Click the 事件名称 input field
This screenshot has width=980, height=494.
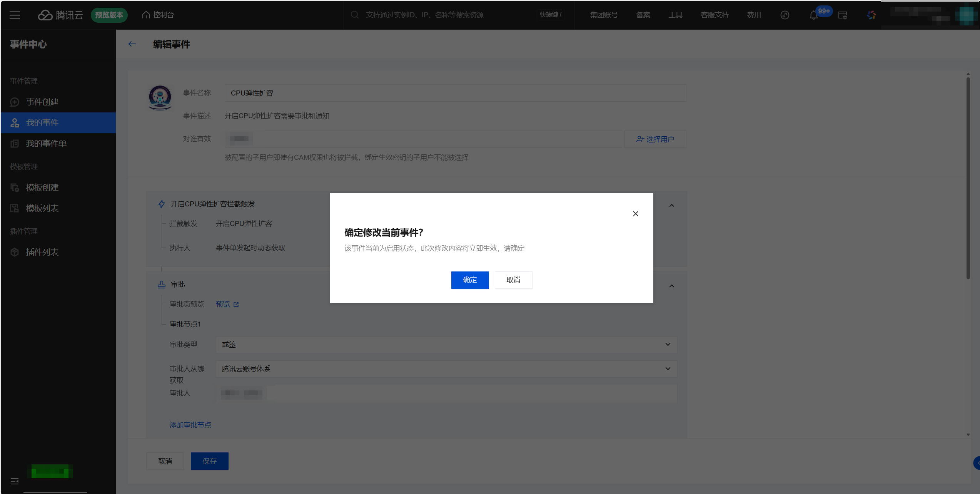[455, 93]
